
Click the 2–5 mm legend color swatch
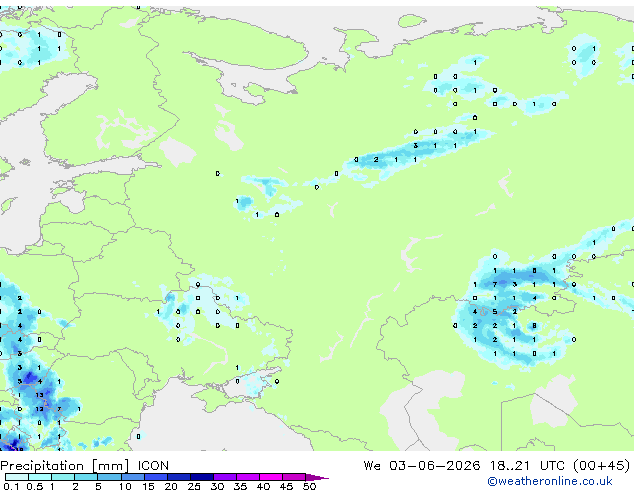[x=86, y=477]
